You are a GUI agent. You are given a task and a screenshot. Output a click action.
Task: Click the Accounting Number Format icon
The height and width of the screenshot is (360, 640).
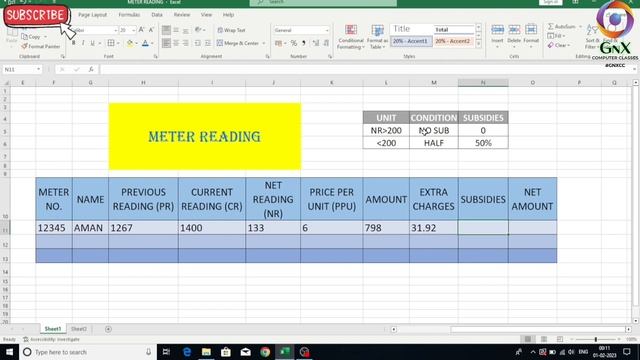[x=278, y=43]
